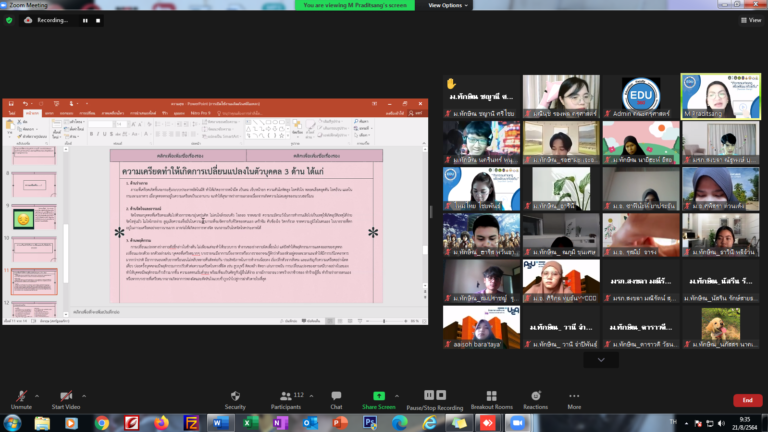Pause the recording from the top-left indicator
This screenshot has height=432, width=768.
pos(85,20)
